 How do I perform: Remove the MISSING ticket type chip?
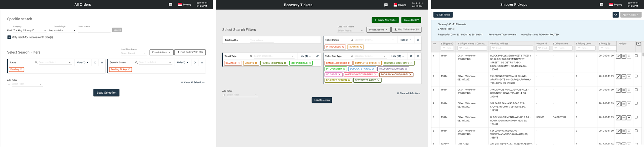(256, 63)
